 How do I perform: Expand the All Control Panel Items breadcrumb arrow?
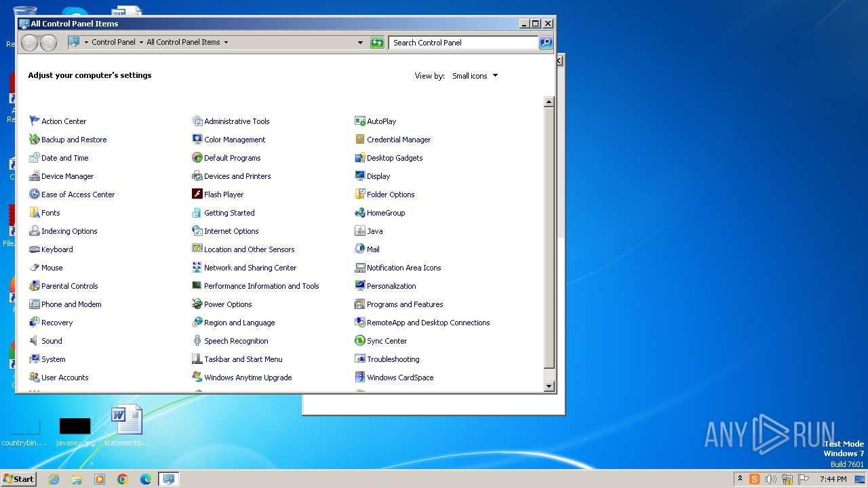coord(226,42)
